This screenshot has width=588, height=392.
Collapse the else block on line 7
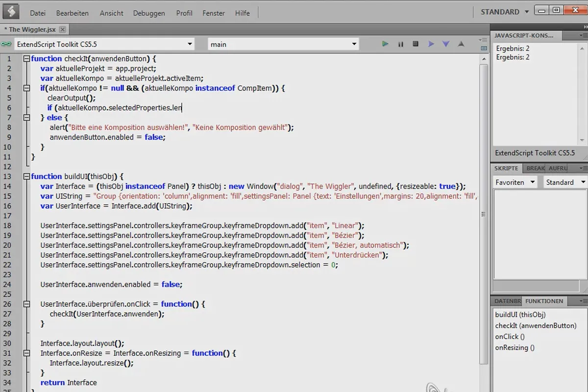coord(26,118)
